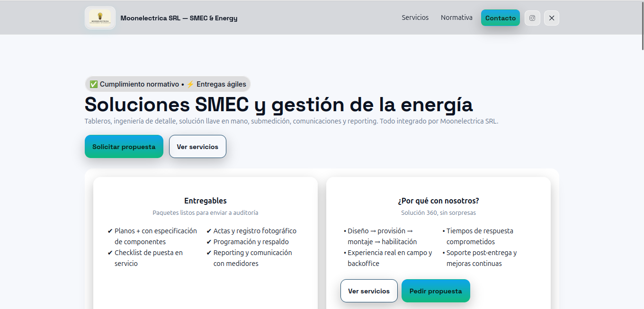
Task: Open the Instagram profile icon in the header
Action: [x=532, y=18]
